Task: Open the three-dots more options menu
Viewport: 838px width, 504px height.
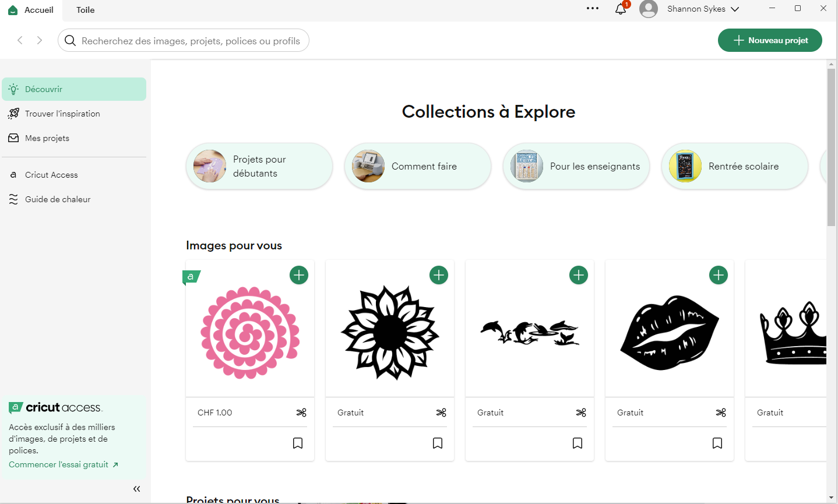Action: point(593,9)
